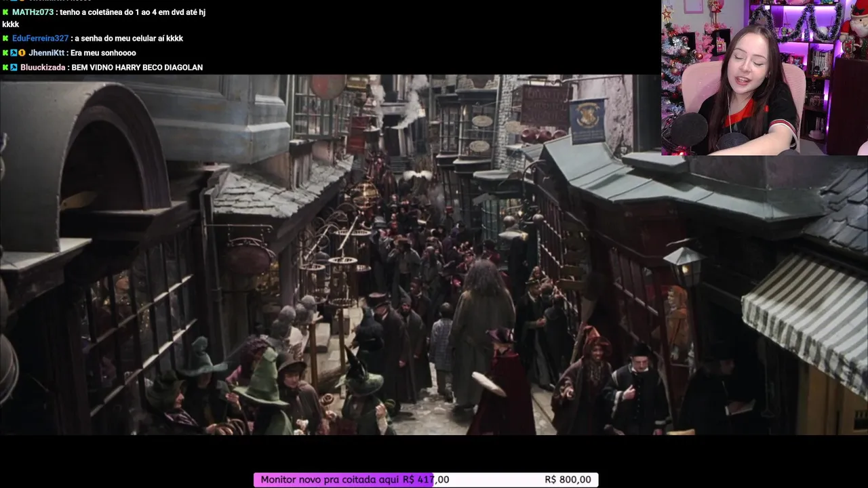Click the blue hammer badge beside JhenniKtt
Viewport: 868px width, 488px height.
tap(14, 53)
